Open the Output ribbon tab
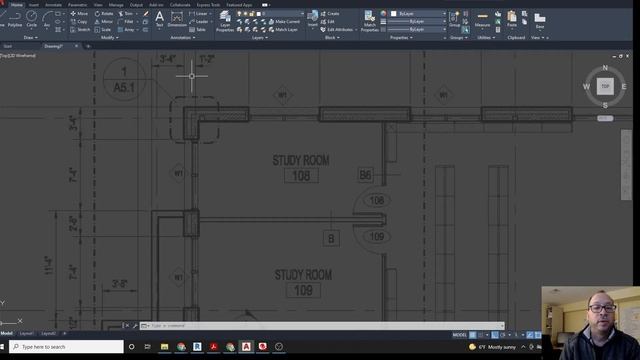This screenshot has width=640, height=360. [x=136, y=5]
